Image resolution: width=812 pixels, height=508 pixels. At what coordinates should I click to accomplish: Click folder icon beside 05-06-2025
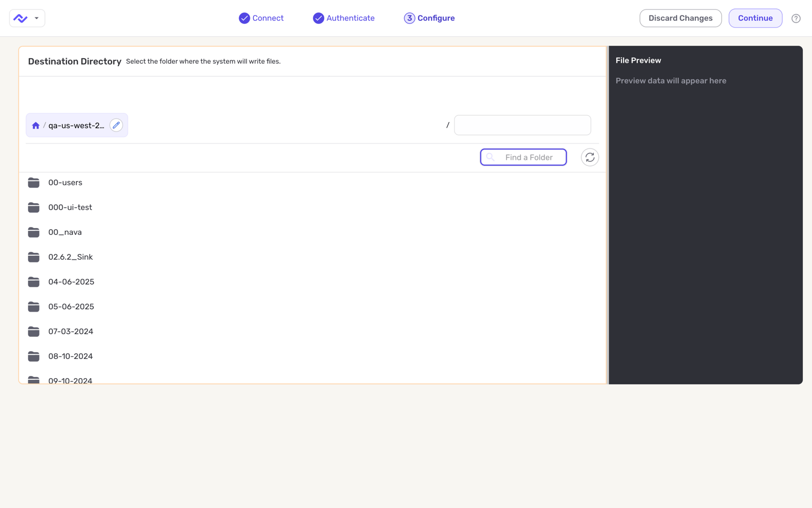[34, 307]
